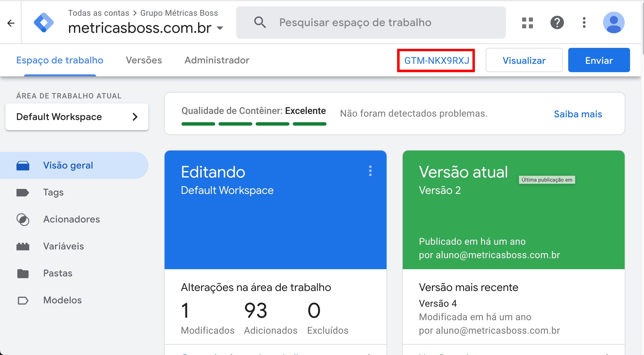Expand the Default Workspace selector
Screen dimensions: 644x355
point(77,117)
